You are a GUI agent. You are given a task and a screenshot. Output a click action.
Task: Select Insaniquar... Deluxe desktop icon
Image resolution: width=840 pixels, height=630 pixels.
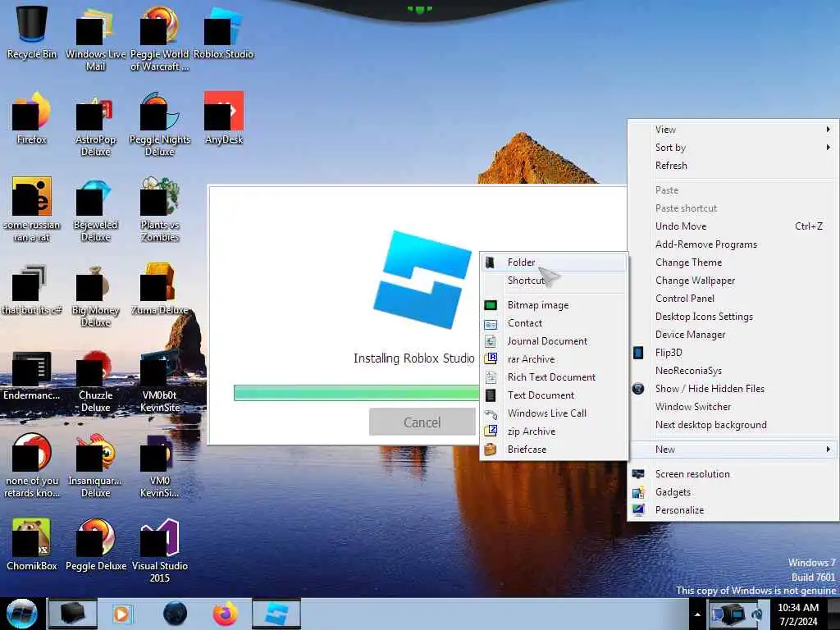95,465
